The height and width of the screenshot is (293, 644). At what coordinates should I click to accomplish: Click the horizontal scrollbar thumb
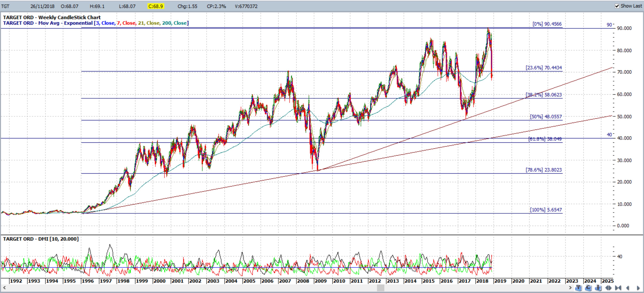click(x=380, y=288)
